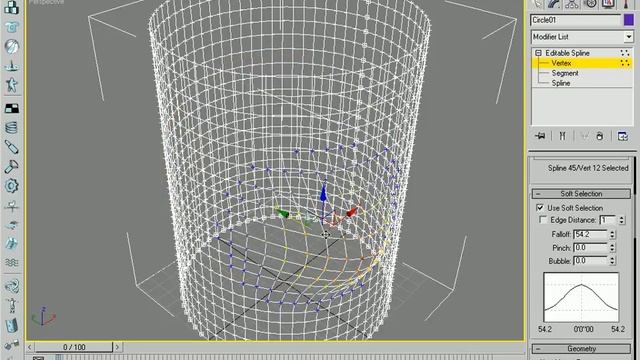Click the Bubble spinner arrows
This screenshot has width=640, height=360.
click(612, 260)
